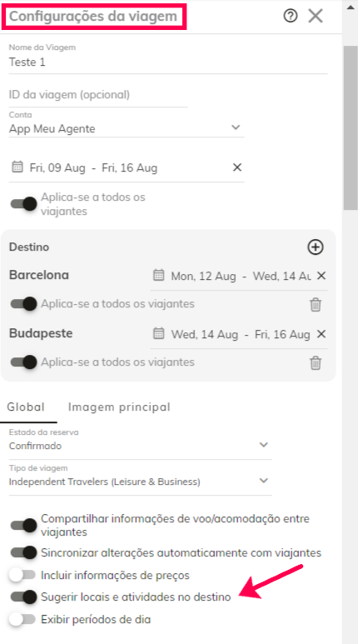Image resolution: width=358 pixels, height=644 pixels.
Task: Delete the Budapeste destination with trash icon
Action: (x=316, y=363)
